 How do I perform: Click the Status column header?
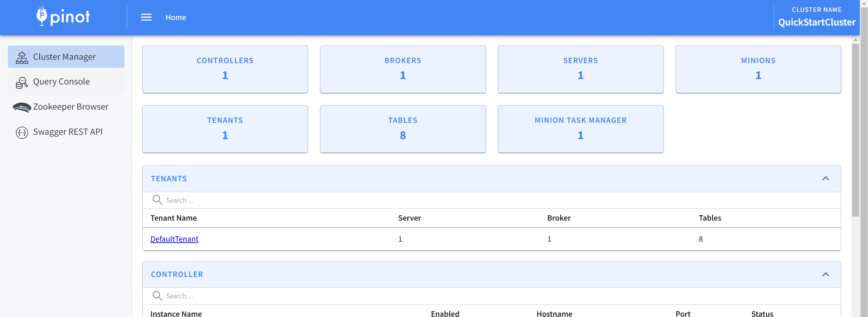tap(762, 314)
